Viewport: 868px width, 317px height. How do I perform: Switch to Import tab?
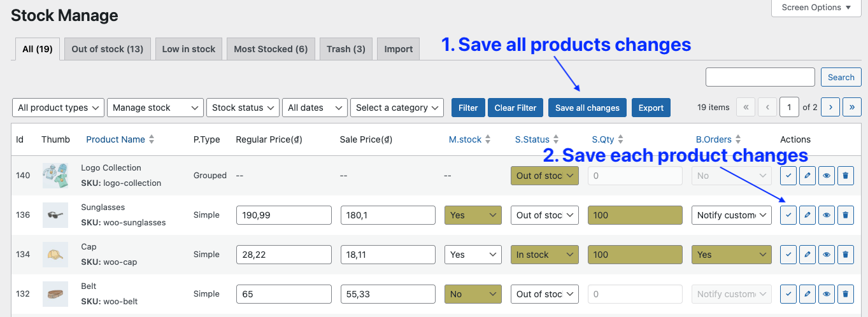pyautogui.click(x=399, y=49)
